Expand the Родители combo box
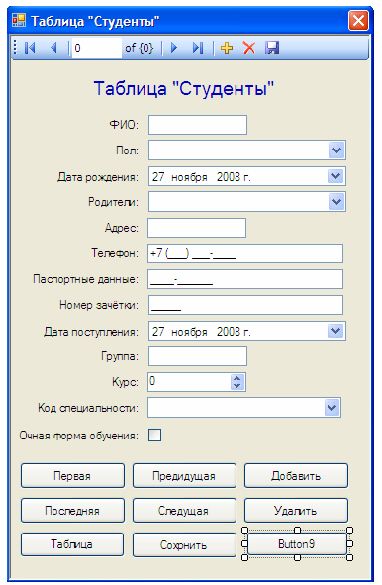Screen dimensions: 382x585 point(336,202)
